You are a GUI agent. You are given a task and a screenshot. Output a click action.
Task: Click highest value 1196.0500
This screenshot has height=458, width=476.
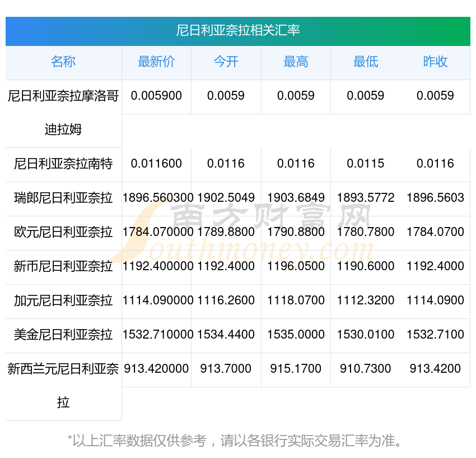296,266
